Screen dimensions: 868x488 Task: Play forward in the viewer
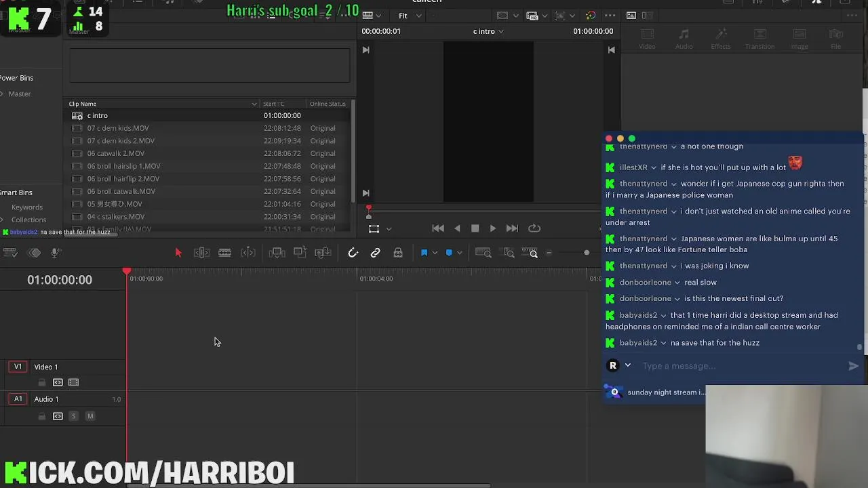click(x=493, y=228)
